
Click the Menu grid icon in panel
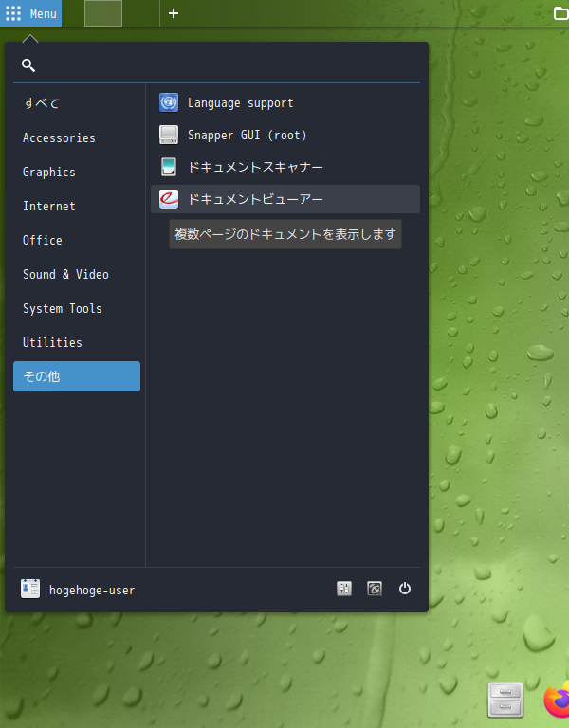(13, 13)
